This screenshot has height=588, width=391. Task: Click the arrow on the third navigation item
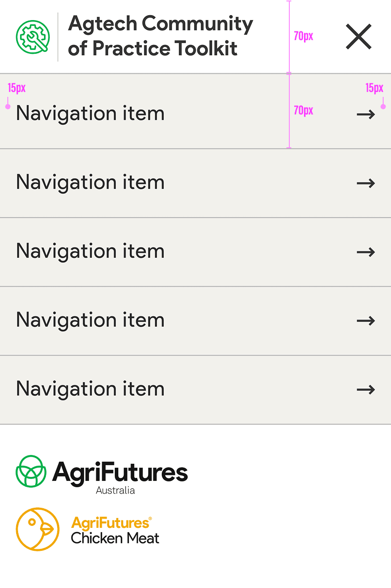pyautogui.click(x=366, y=252)
